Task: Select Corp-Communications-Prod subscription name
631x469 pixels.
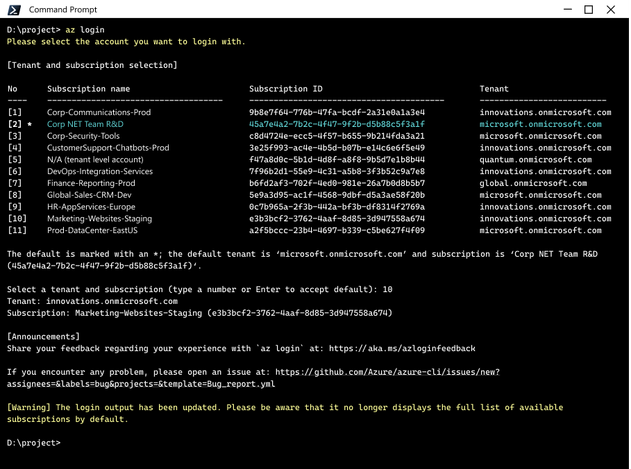Action: pos(99,112)
